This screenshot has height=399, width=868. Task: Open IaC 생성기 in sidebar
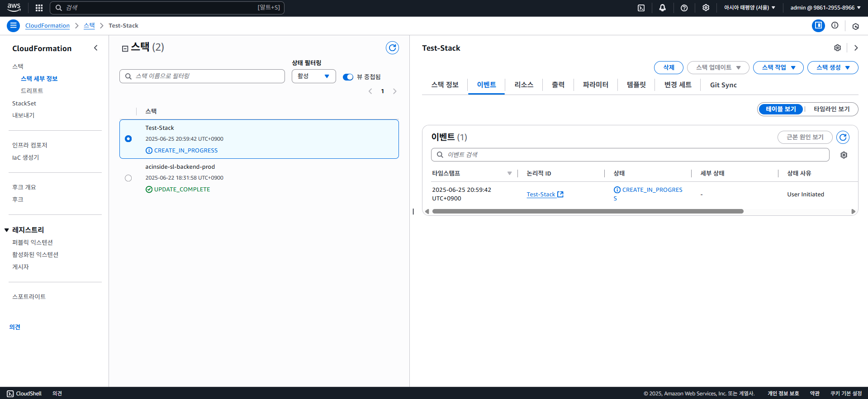click(x=26, y=157)
